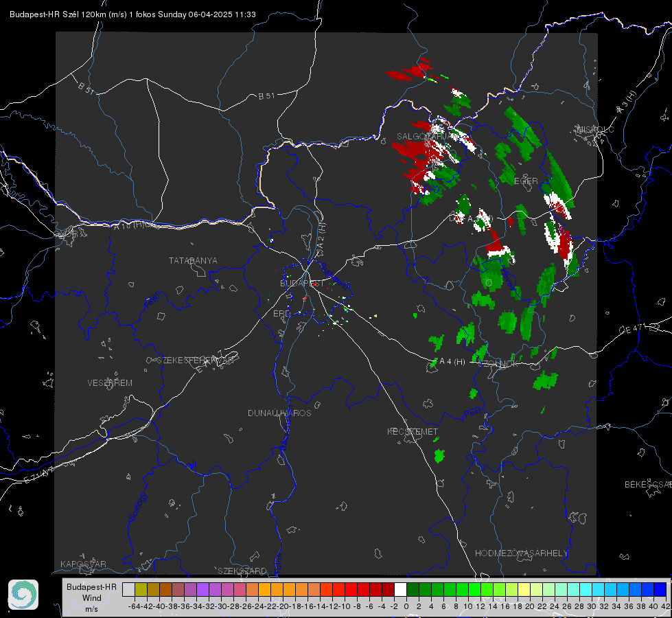Viewport: 672px width, 618px height.
Task: Click the Budapest-HR Wind m/s legend label
Action: pos(92,598)
